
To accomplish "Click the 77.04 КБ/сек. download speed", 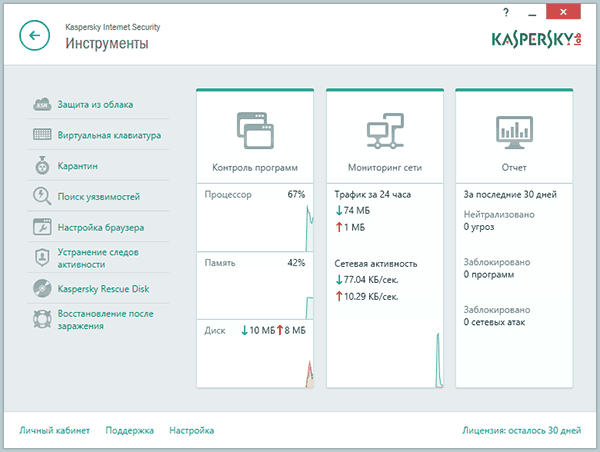I will click(371, 280).
